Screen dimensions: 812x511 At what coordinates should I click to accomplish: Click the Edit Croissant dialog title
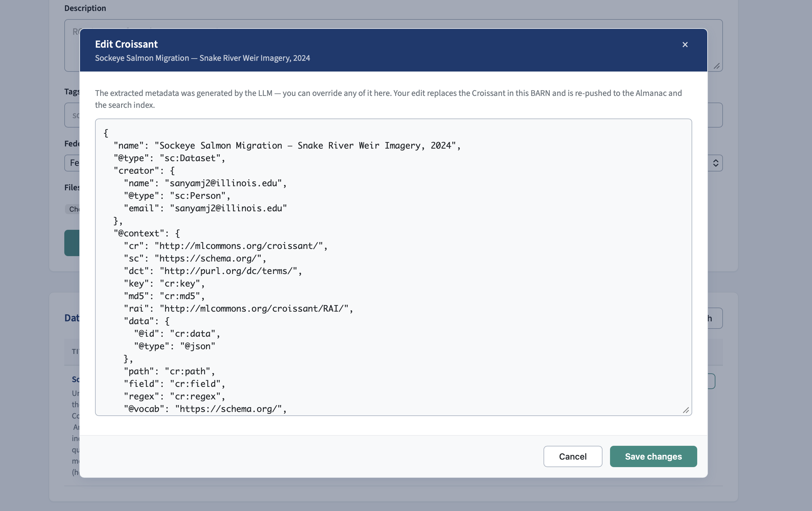tap(126, 44)
